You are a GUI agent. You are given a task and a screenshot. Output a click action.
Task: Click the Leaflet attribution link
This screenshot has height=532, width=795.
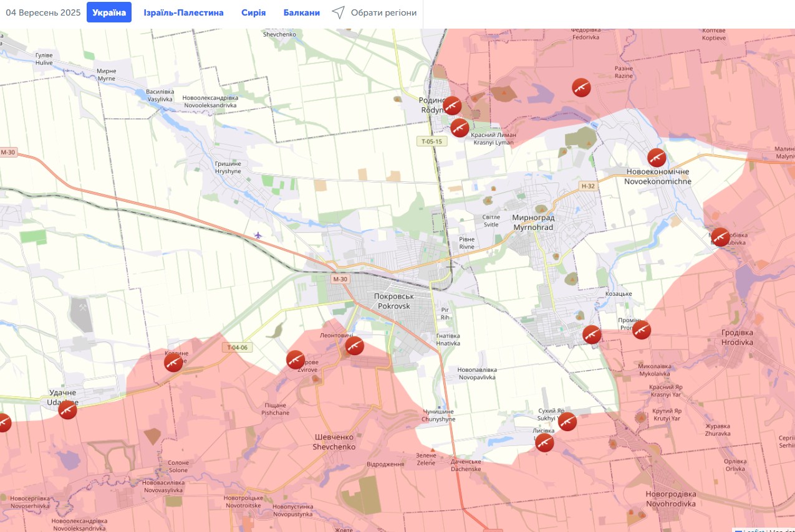(x=754, y=530)
